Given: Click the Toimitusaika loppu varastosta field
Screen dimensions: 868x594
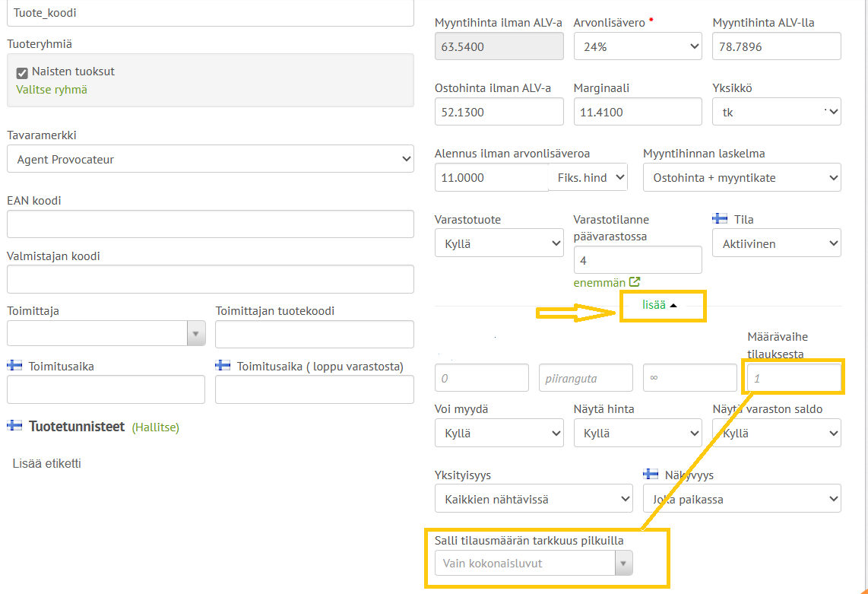Looking at the screenshot, I should (315, 389).
